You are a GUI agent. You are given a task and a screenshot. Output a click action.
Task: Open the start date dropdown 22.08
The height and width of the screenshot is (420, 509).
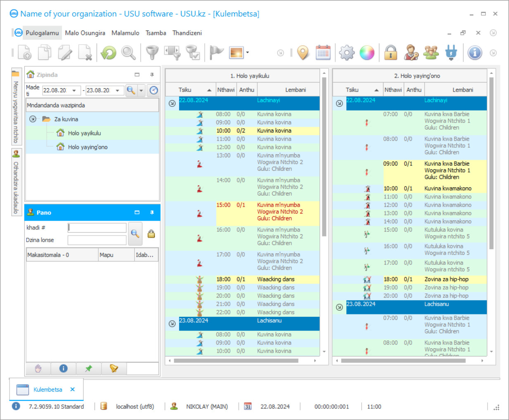[x=74, y=90]
